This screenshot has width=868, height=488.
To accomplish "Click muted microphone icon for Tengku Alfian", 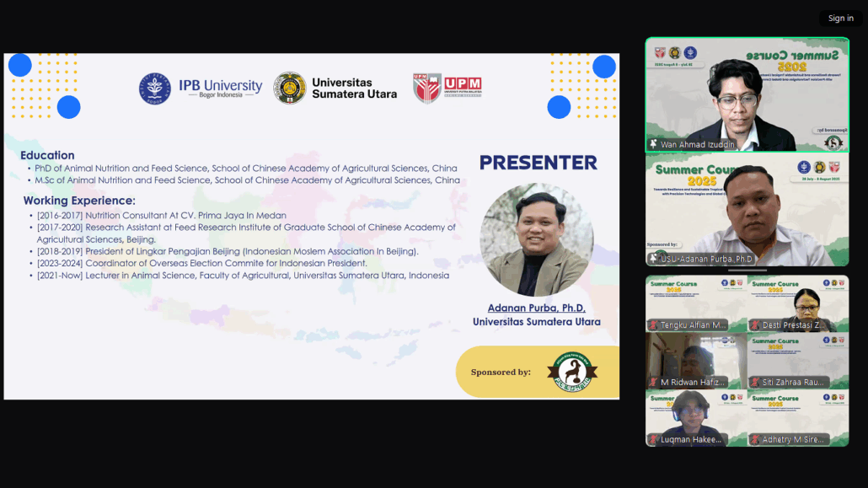I will click(x=653, y=325).
